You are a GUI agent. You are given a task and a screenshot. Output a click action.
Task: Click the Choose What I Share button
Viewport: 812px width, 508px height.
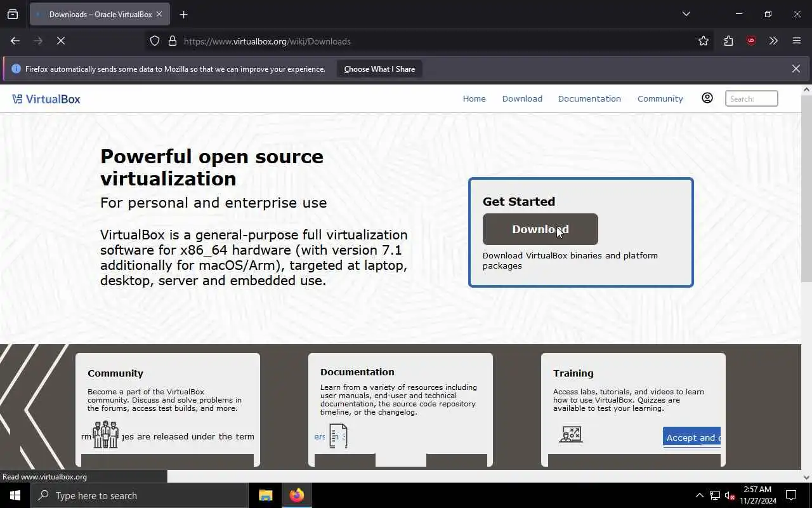click(379, 69)
